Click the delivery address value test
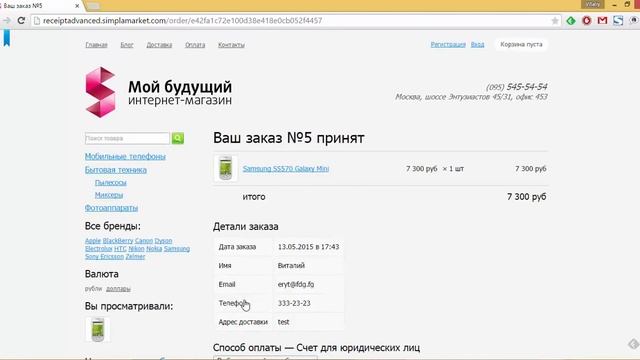640x360 pixels. pos(283,322)
